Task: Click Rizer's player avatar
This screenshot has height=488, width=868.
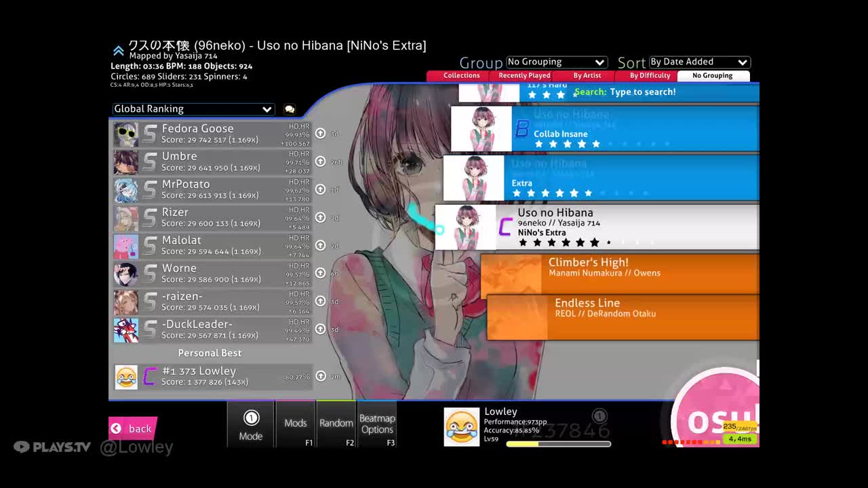Action: coord(126,218)
